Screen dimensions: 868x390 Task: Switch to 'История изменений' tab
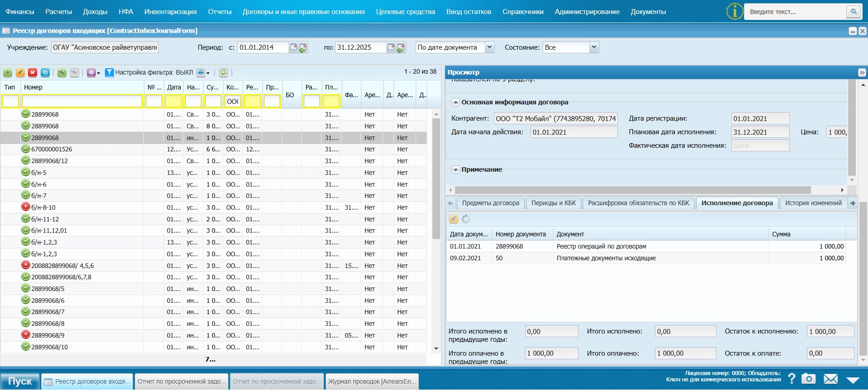click(813, 203)
